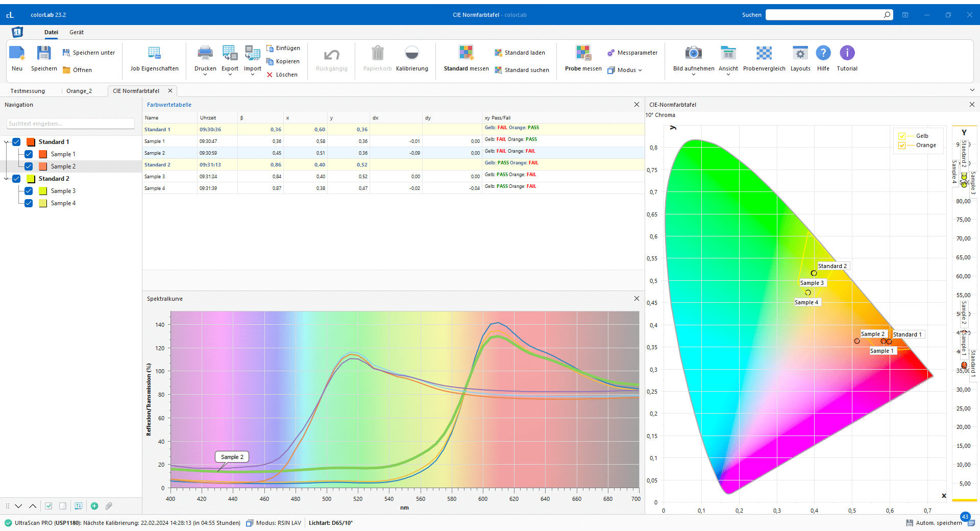Open Layouts settings
This screenshot has width=980, height=531.
point(800,58)
